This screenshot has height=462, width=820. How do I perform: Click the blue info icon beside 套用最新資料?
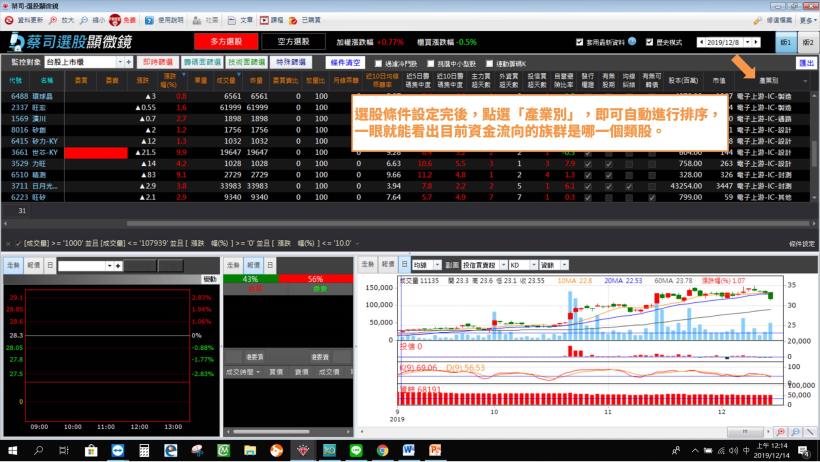(632, 41)
